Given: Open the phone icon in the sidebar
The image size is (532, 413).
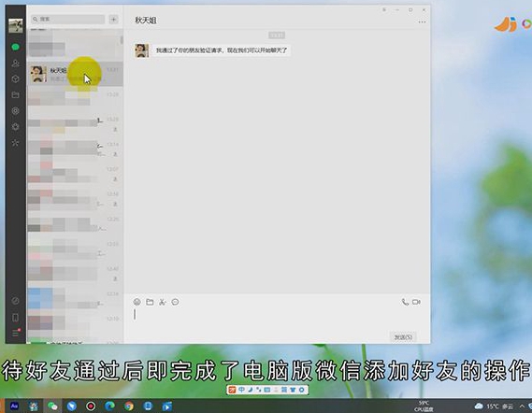Looking at the screenshot, I should pos(15,318).
